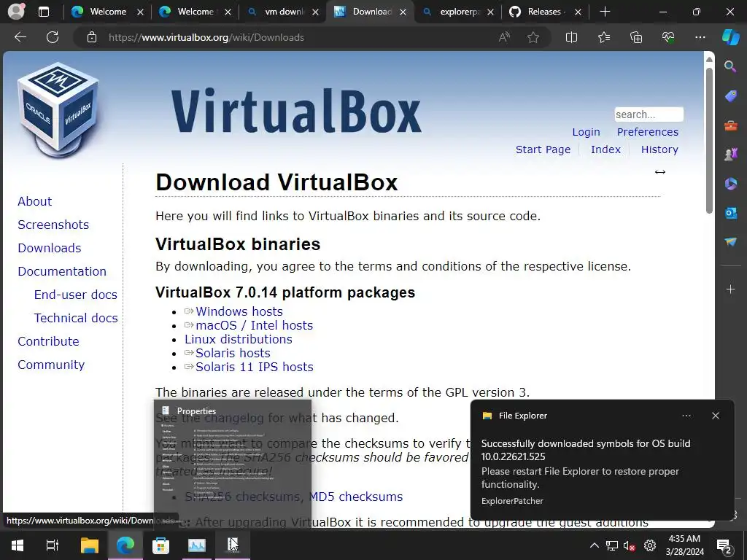Add sidebar app with plus icon

tap(730, 289)
